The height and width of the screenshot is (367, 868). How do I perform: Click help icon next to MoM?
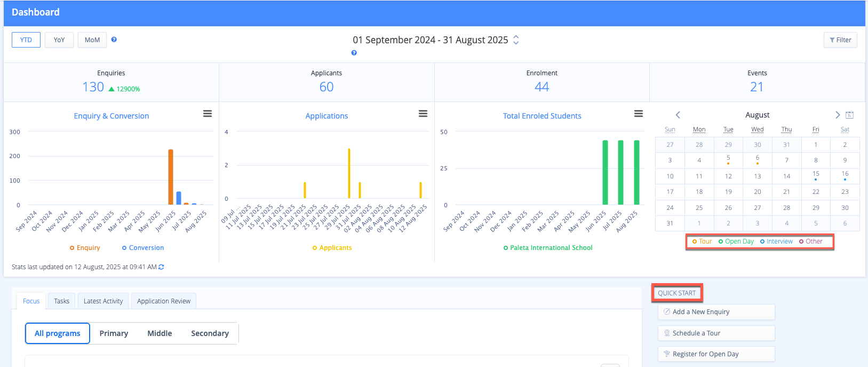tap(114, 40)
